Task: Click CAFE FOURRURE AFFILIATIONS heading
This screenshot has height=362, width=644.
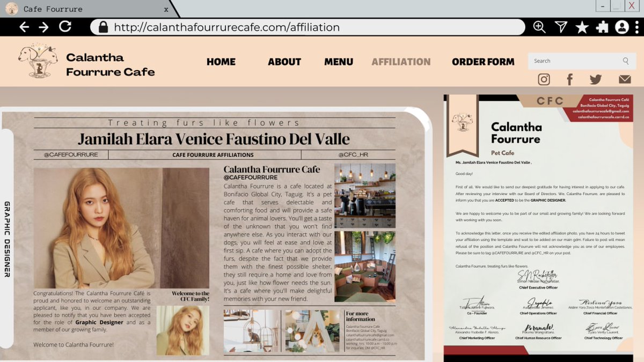Action: (213, 155)
